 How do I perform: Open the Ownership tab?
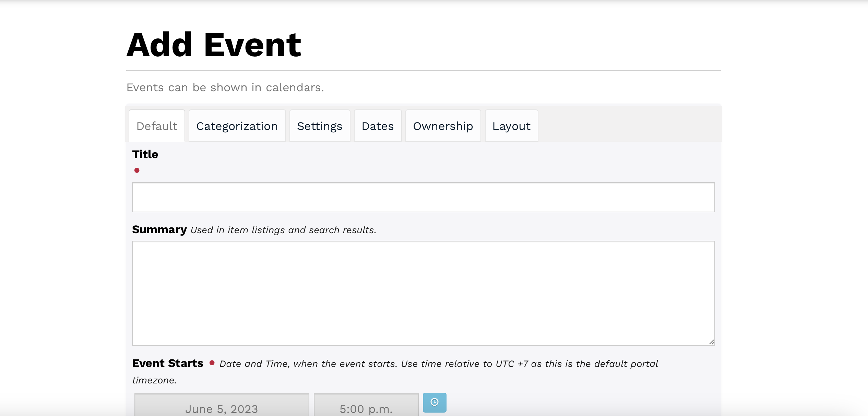tap(443, 126)
